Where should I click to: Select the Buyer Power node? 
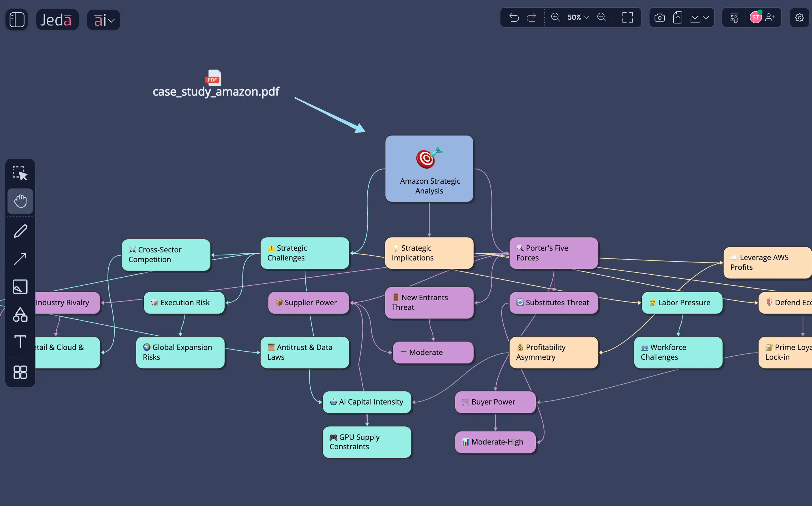[495, 402]
